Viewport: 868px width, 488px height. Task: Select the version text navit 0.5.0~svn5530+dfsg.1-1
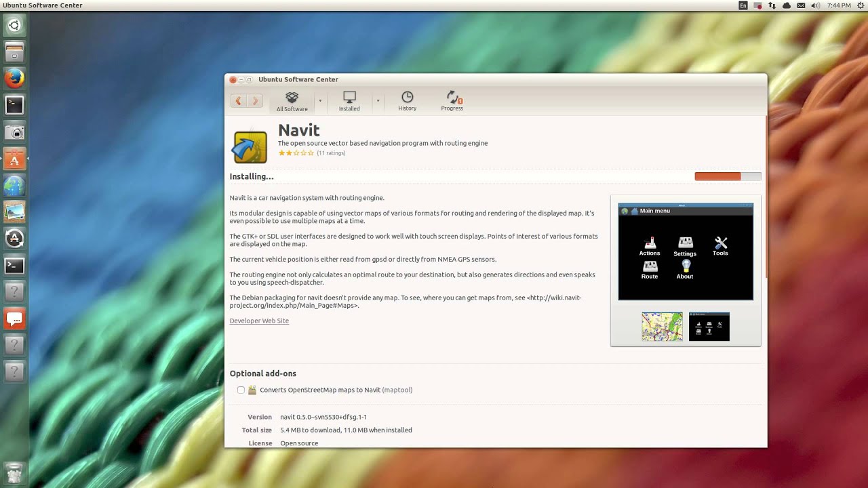click(x=323, y=417)
